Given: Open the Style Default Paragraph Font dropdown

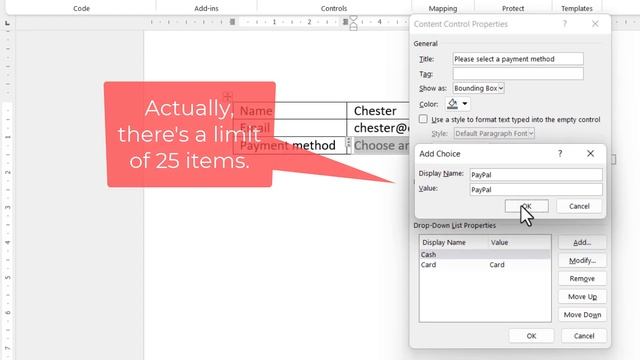Looking at the screenshot, I should tap(494, 133).
